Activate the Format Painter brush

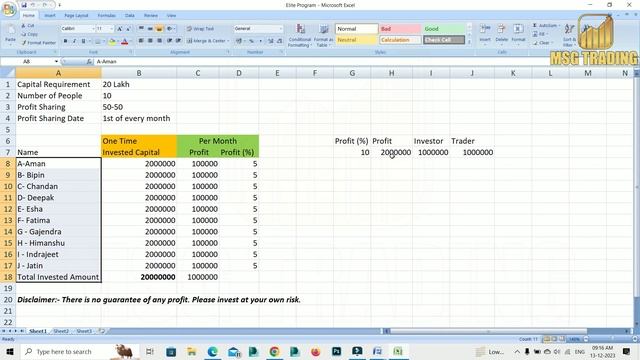(x=39, y=42)
